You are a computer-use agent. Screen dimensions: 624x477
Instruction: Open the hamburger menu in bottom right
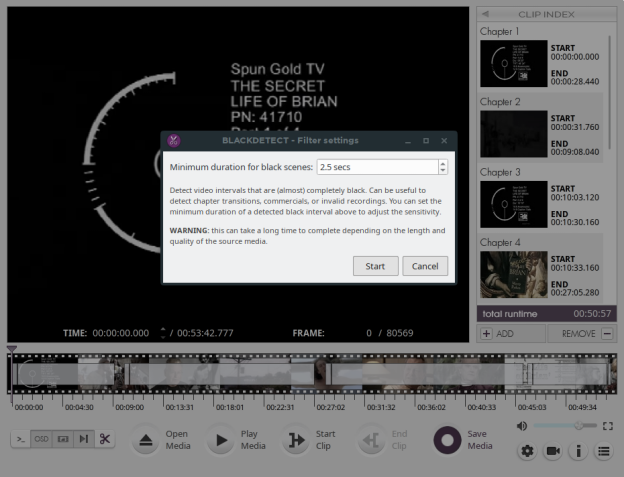click(x=604, y=452)
